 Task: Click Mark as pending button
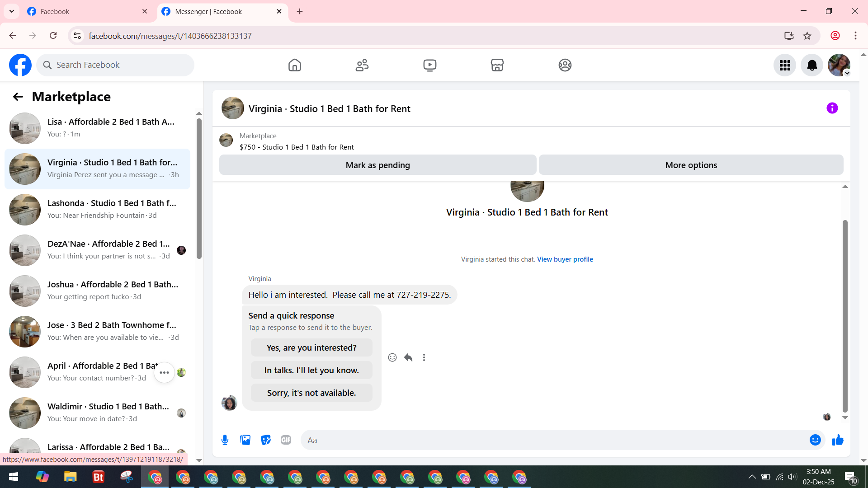tap(377, 165)
